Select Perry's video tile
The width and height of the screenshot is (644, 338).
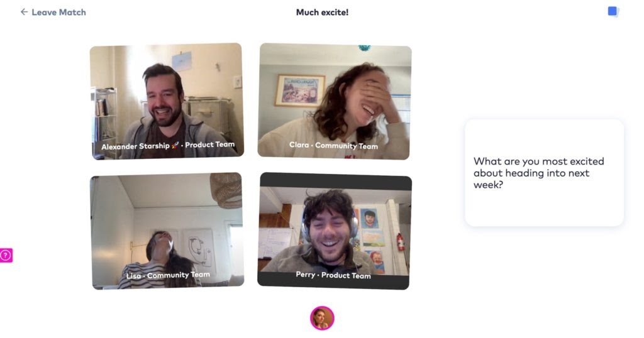pos(335,231)
